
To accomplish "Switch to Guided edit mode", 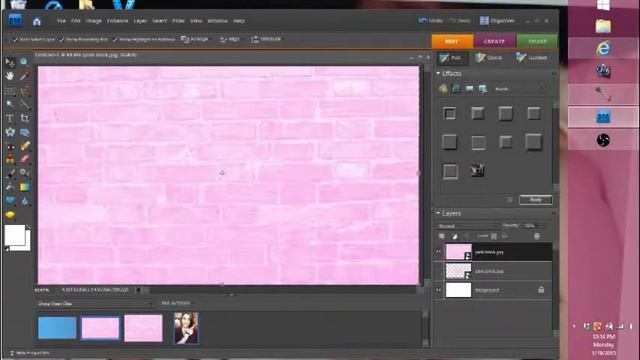I will pyautogui.click(x=531, y=58).
